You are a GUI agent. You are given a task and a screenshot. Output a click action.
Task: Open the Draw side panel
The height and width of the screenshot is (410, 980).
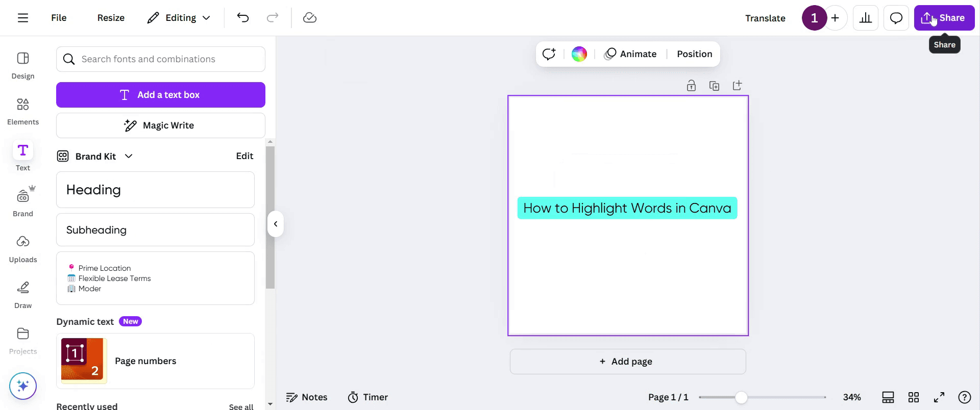[x=23, y=295]
